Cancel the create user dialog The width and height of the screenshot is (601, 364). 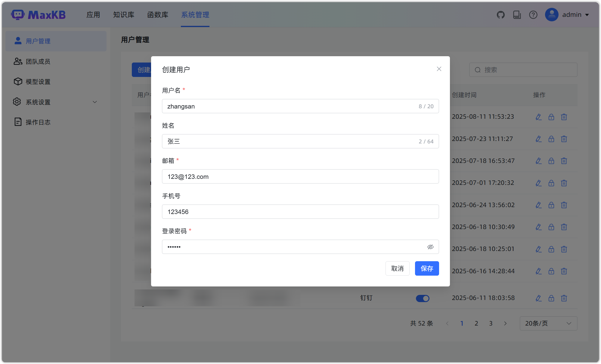[x=397, y=268]
